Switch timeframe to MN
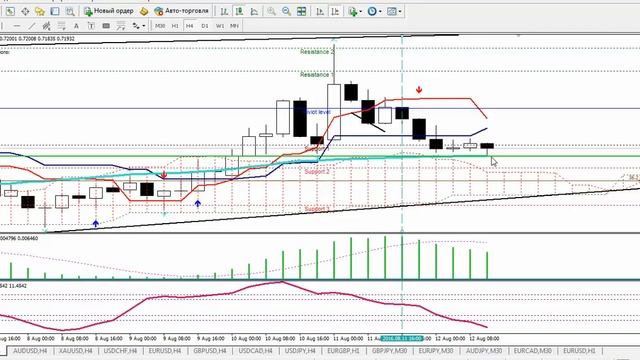 234,26
